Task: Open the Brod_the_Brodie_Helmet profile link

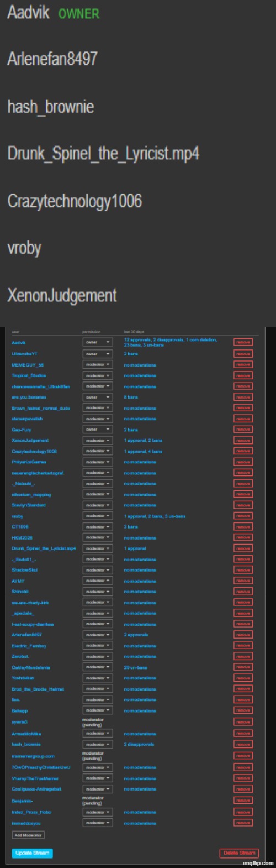Action: point(38,689)
